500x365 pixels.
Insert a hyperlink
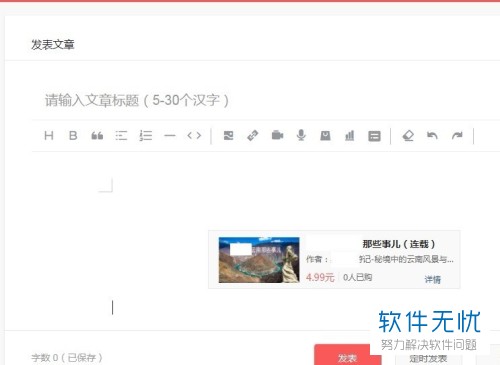(x=253, y=136)
